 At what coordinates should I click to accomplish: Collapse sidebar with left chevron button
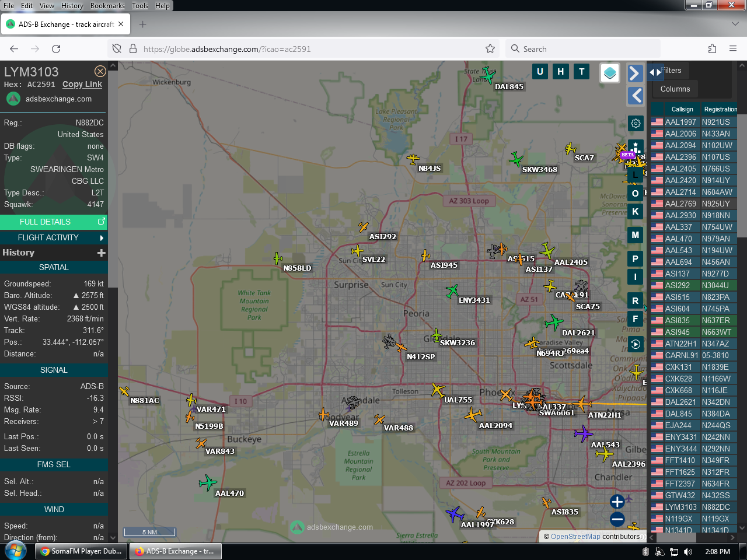(636, 96)
